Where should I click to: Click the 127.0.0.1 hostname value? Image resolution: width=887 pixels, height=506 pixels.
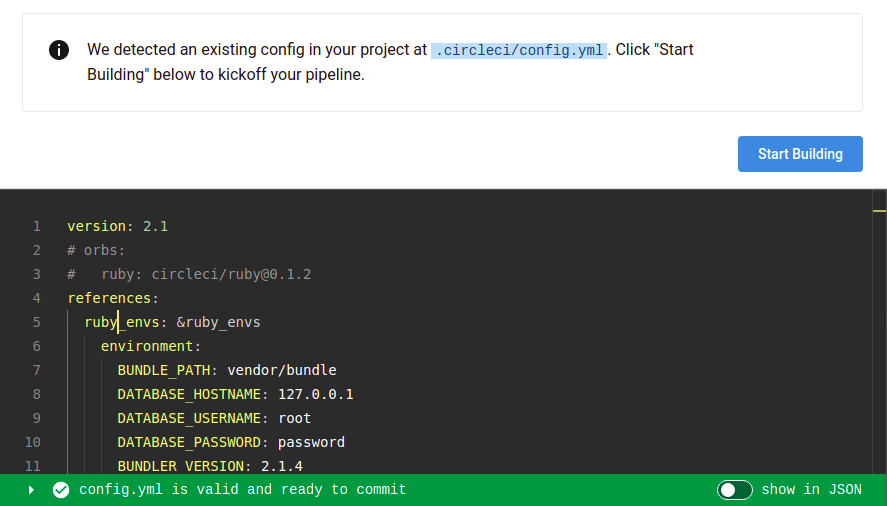coord(316,394)
